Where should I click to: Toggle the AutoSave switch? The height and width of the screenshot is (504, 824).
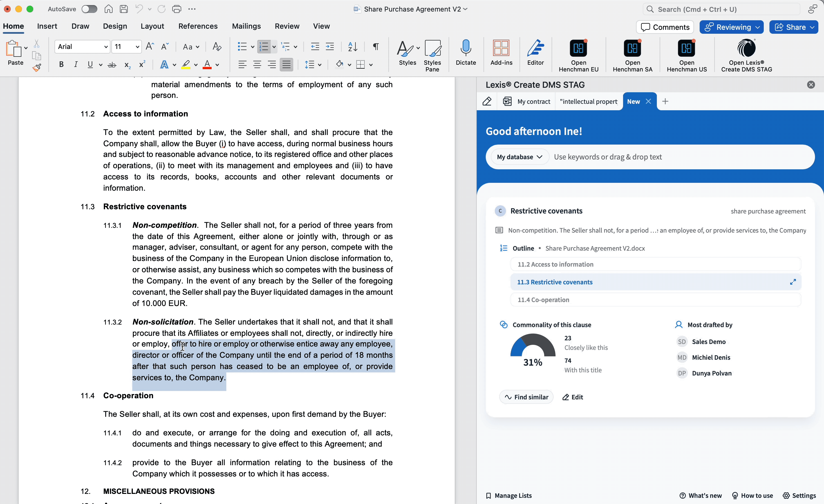(89, 9)
